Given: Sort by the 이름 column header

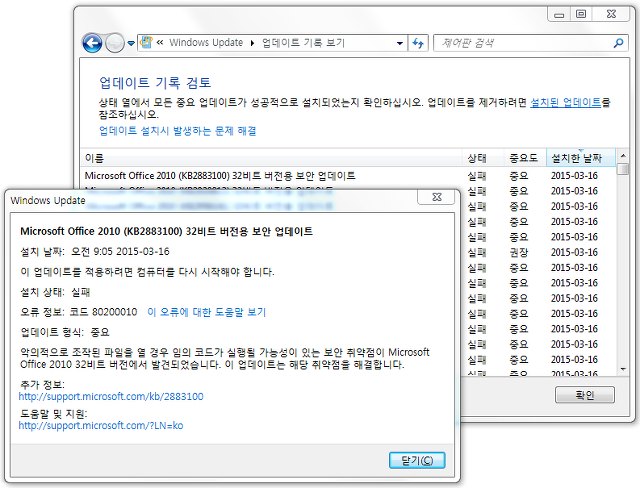Looking at the screenshot, I should pos(271,158).
